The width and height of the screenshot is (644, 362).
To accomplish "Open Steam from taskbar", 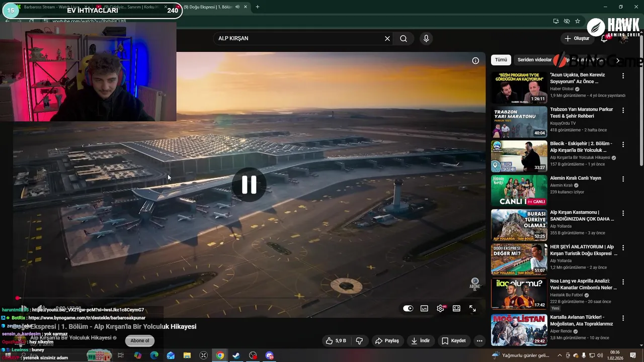I will [236, 355].
